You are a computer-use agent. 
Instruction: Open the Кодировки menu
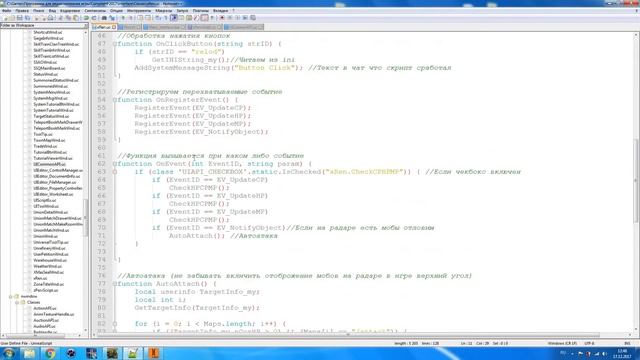70,11
